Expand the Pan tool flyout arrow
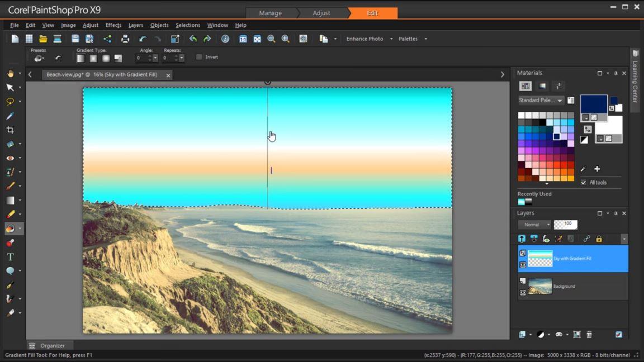The width and height of the screenshot is (644, 362). tap(20, 74)
